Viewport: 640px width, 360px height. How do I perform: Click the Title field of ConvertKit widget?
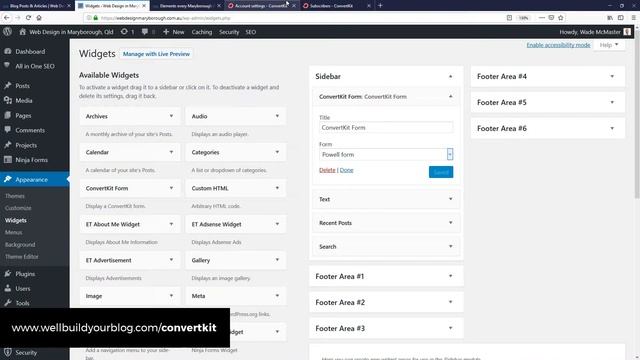point(386,128)
